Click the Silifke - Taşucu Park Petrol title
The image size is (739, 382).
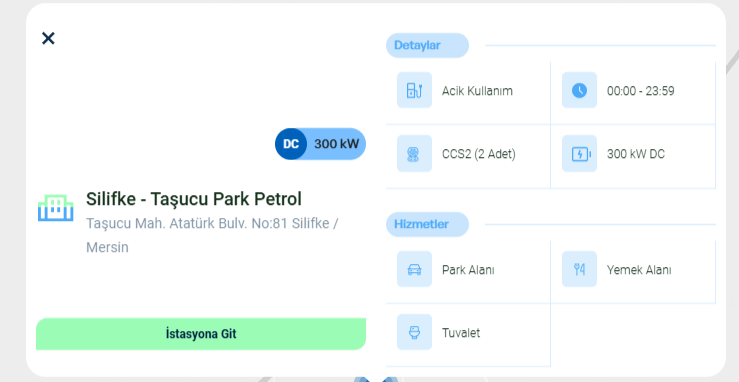click(x=193, y=199)
